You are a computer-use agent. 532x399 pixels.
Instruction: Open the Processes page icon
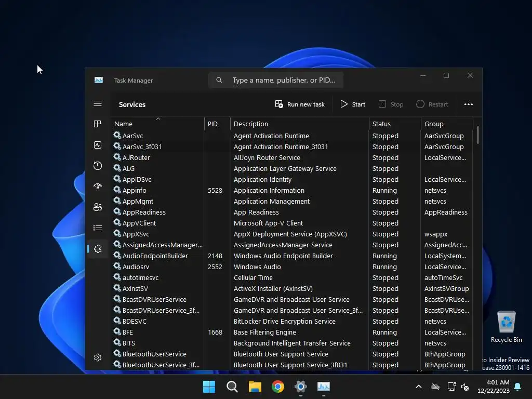[x=98, y=124]
